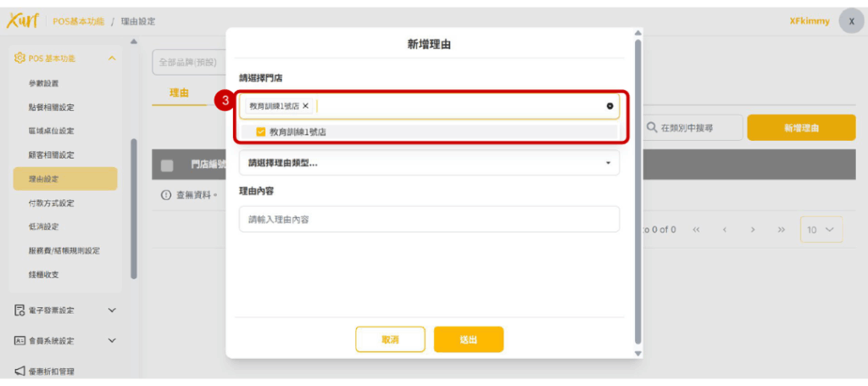
Task: Click the 請輸入理由內容 text field
Action: [428, 219]
